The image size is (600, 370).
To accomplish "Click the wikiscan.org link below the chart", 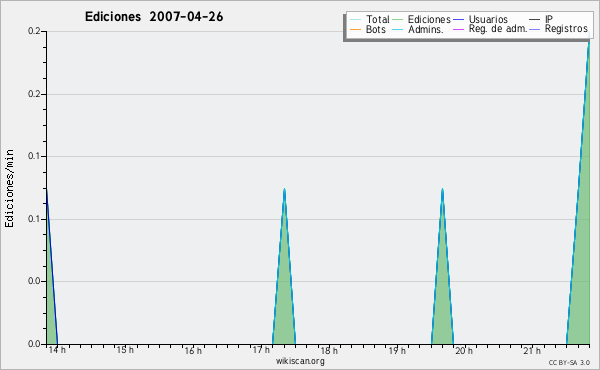I will [300, 361].
